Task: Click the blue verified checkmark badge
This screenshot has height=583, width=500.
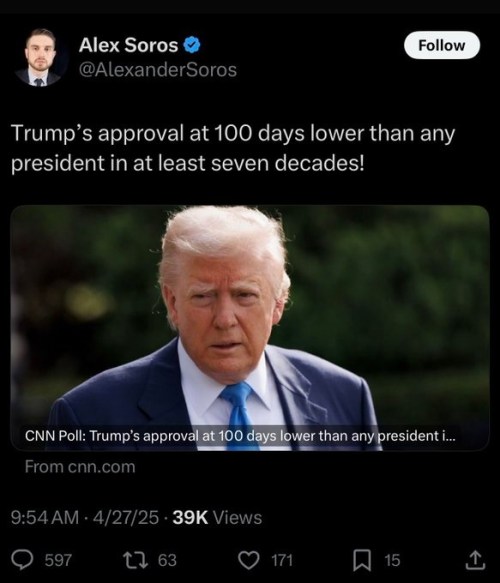Action: click(x=192, y=45)
